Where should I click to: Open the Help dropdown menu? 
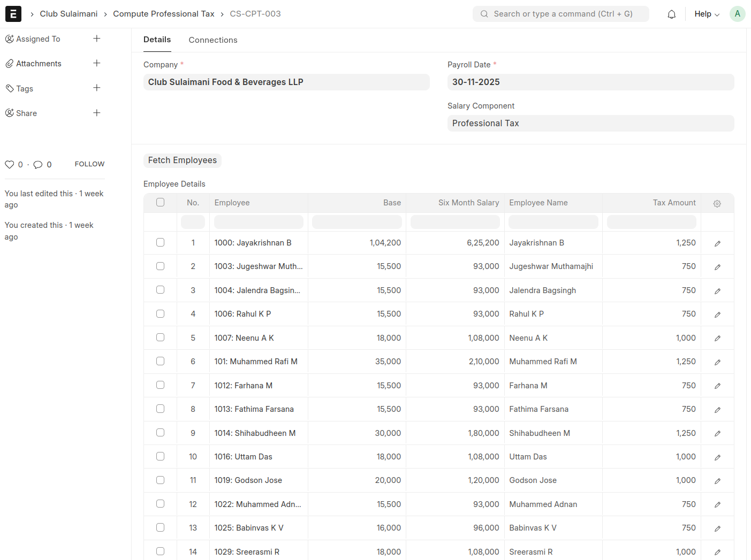coord(707,14)
